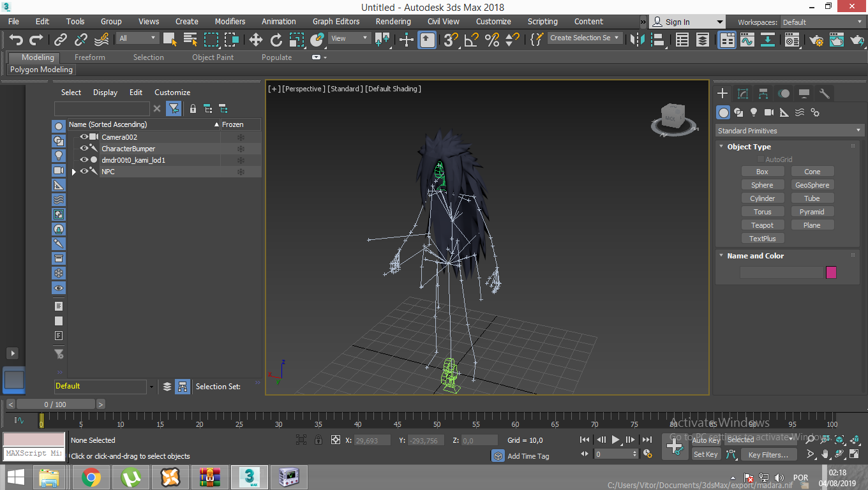Toggle Percent Snap icon
The image size is (868, 490).
(x=492, y=40)
